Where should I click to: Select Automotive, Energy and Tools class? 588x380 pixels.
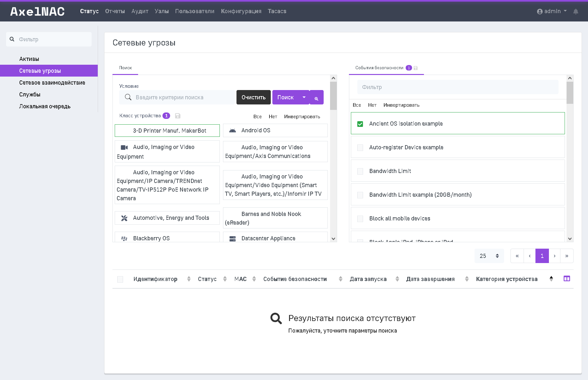[x=167, y=218]
